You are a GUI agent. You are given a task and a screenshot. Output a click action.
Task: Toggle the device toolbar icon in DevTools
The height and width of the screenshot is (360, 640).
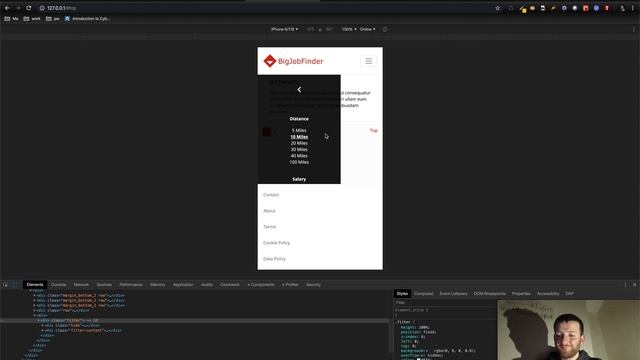[15, 284]
